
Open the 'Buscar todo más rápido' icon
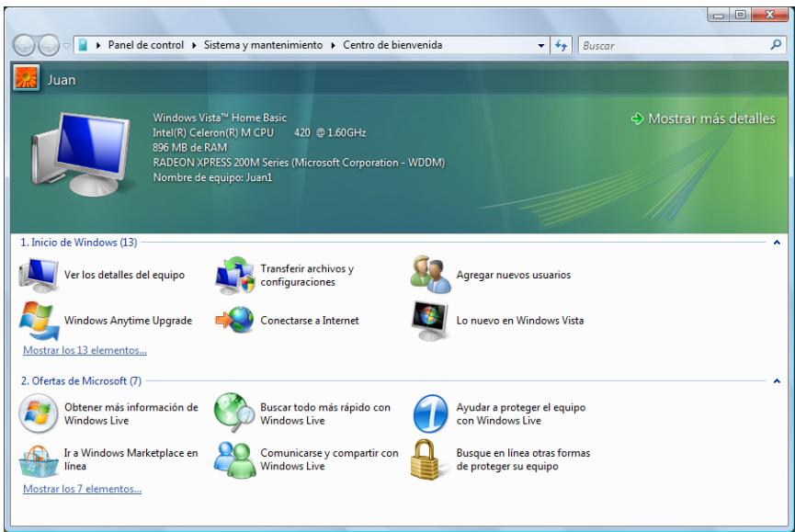pos(233,413)
